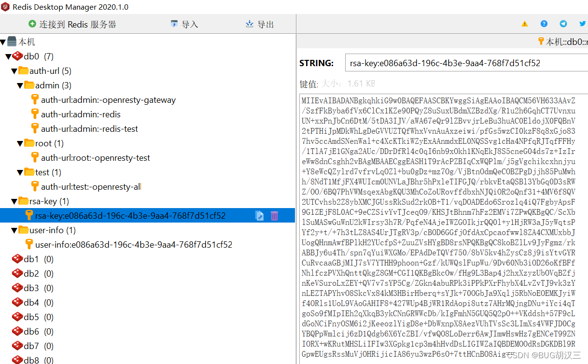Click key icon of auth-url:admin:-redis-test

(35, 128)
